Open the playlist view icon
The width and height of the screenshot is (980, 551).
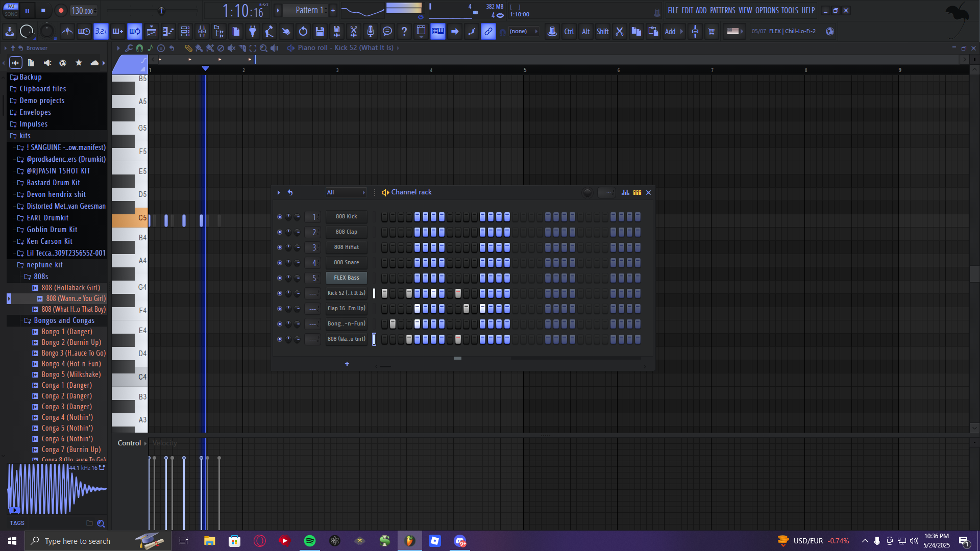coord(152,32)
